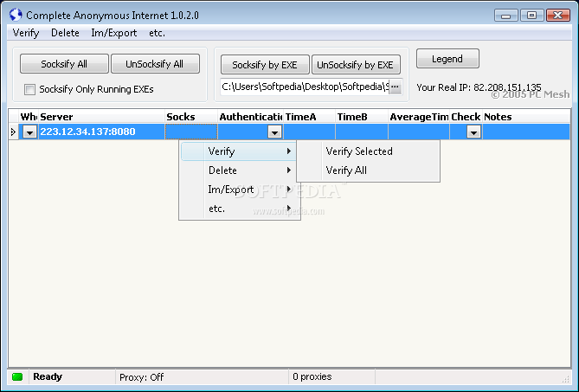
Task: Minimize the Complete Anonymous Internet window
Action: tap(506, 15)
